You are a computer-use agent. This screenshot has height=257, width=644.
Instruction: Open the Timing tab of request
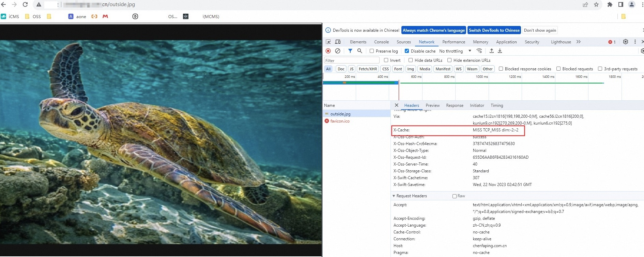497,105
